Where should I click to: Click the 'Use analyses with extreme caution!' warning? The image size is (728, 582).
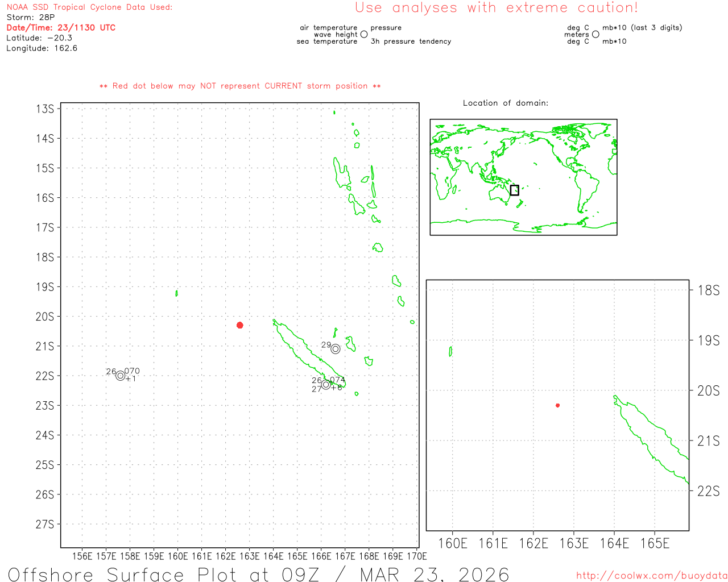(496, 8)
